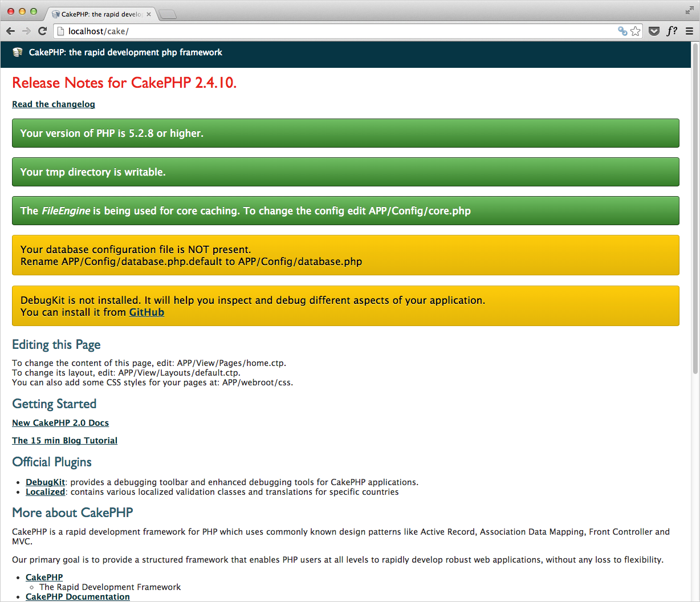
Task: Open the Read the changelog link
Action: pos(54,104)
